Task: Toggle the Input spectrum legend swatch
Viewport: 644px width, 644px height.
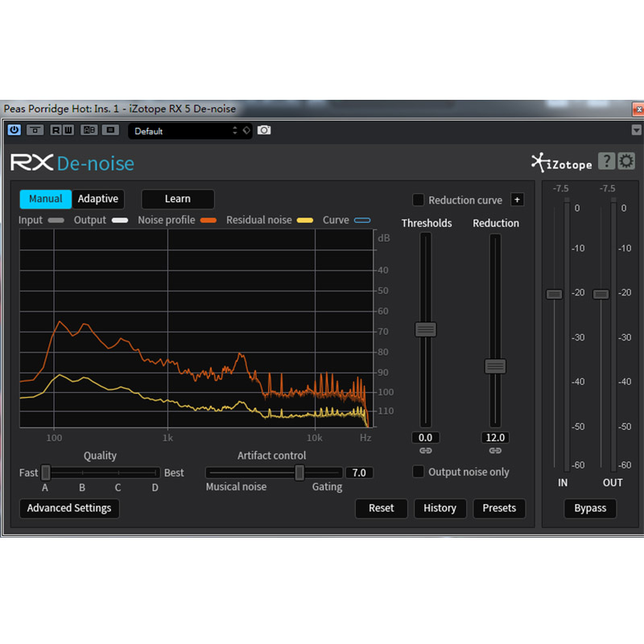Action: point(56,221)
